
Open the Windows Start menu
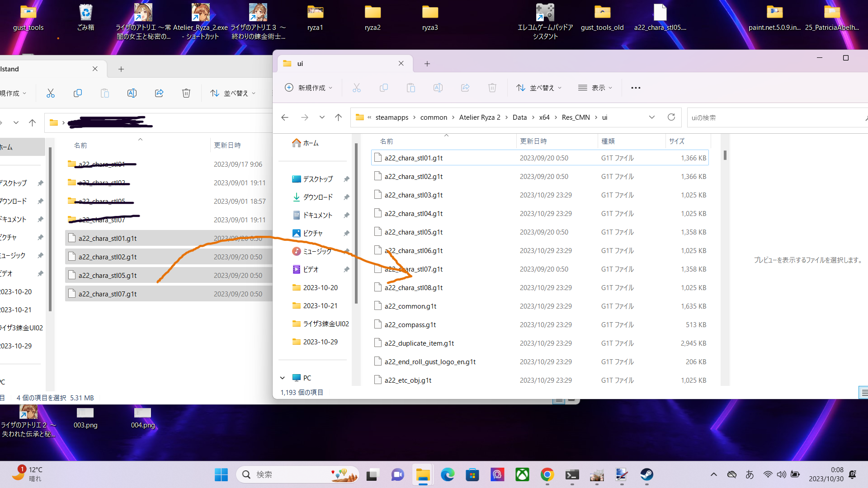[x=221, y=474]
